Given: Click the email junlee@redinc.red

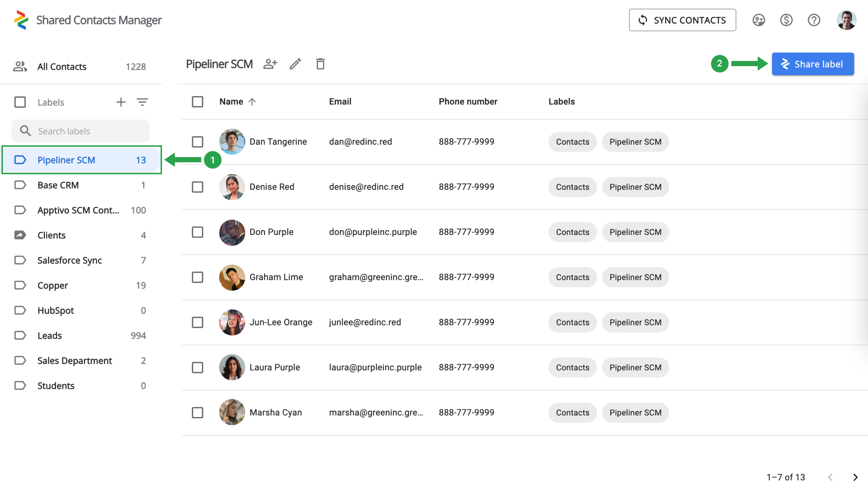Looking at the screenshot, I should pyautogui.click(x=365, y=322).
